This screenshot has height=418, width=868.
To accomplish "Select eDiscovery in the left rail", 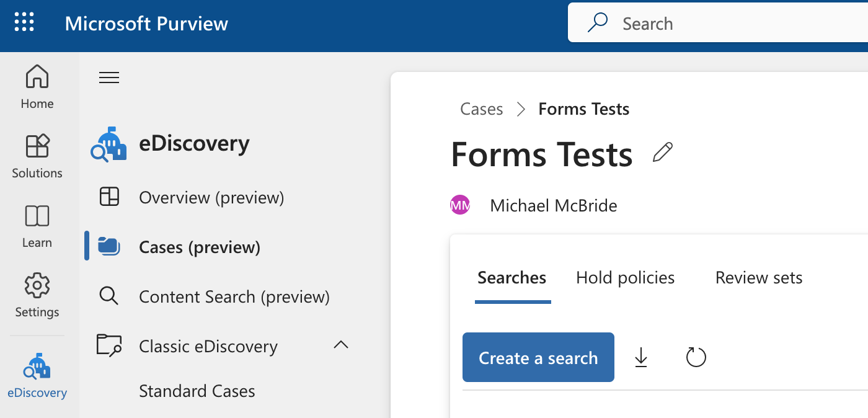I will (37, 376).
